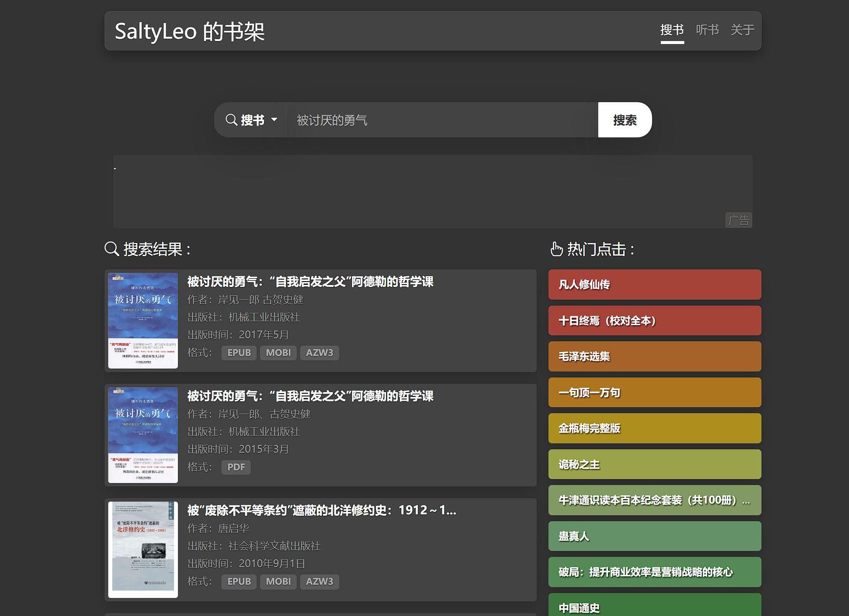Click the 搜索 search button
This screenshot has width=849, height=616.
(625, 120)
